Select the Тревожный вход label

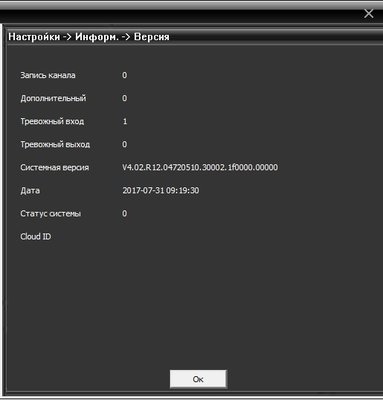click(x=52, y=121)
